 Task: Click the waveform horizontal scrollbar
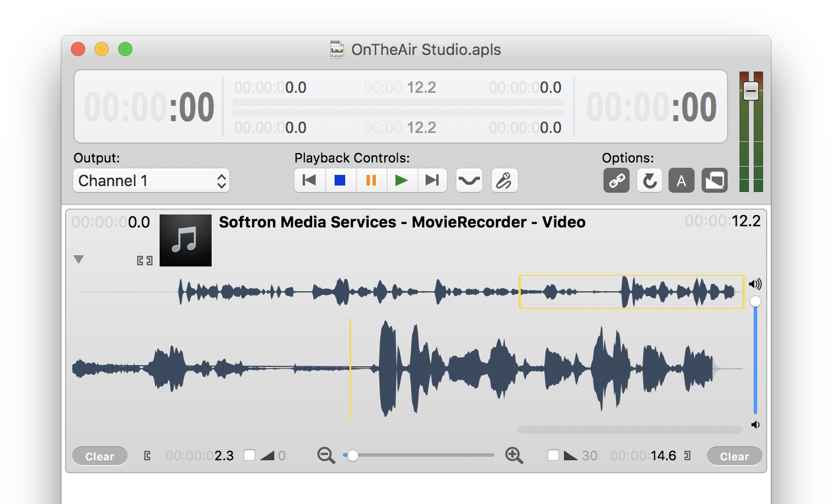click(x=630, y=430)
